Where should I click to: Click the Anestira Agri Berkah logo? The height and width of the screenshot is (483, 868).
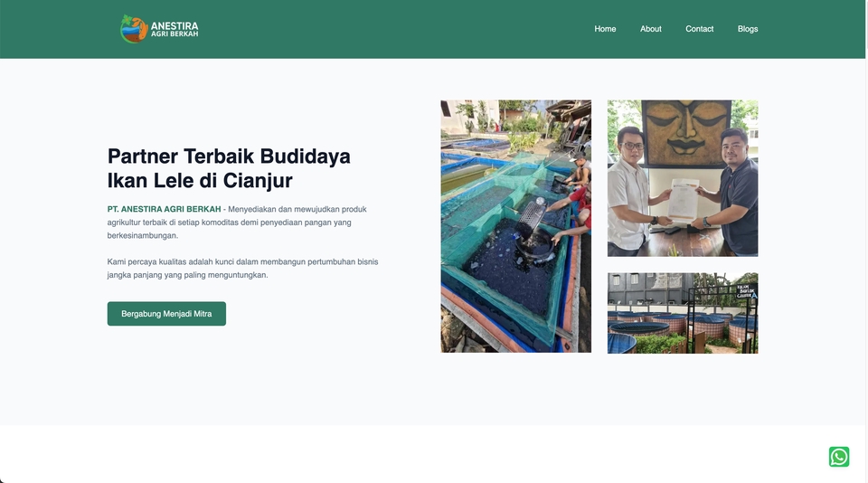click(159, 29)
